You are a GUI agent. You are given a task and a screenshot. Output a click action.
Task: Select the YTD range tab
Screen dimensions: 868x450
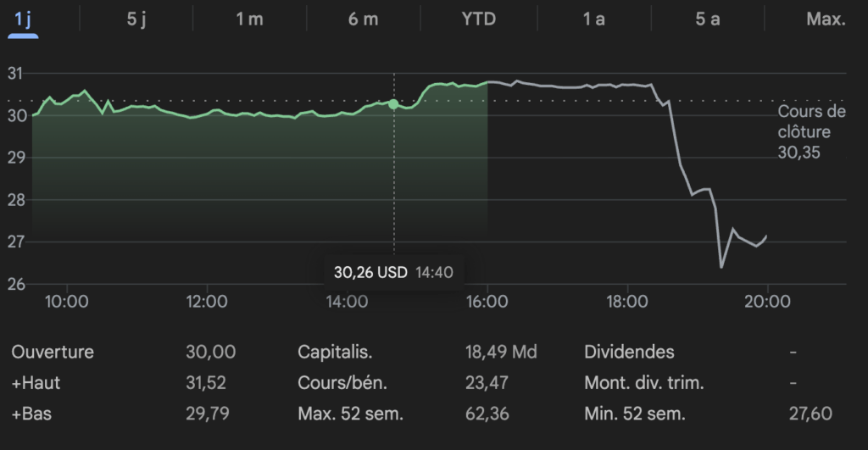tap(479, 19)
